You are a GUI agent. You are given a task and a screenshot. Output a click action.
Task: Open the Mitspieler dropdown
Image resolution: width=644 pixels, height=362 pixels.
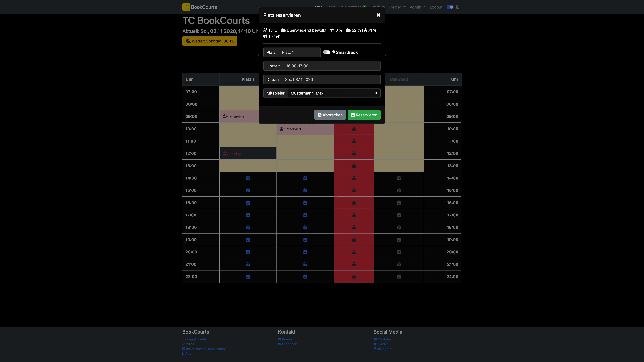click(334, 93)
